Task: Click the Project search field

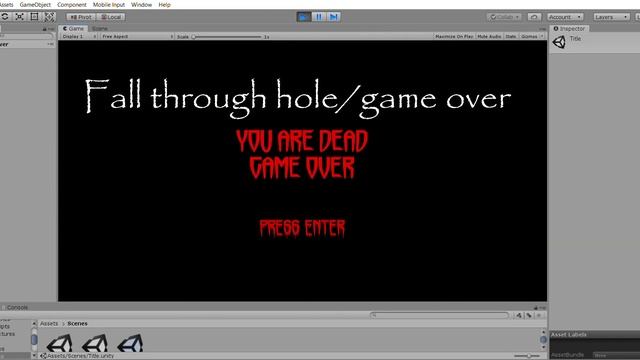Action: [x=439, y=315]
